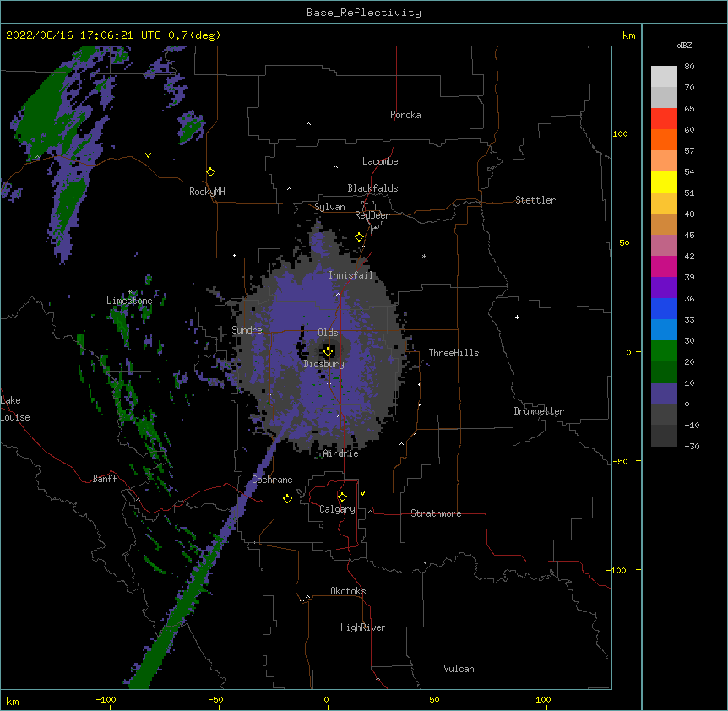The image size is (728, 711).
Task: Click the yellow V marker northeast of Calgary
Action: (362, 493)
